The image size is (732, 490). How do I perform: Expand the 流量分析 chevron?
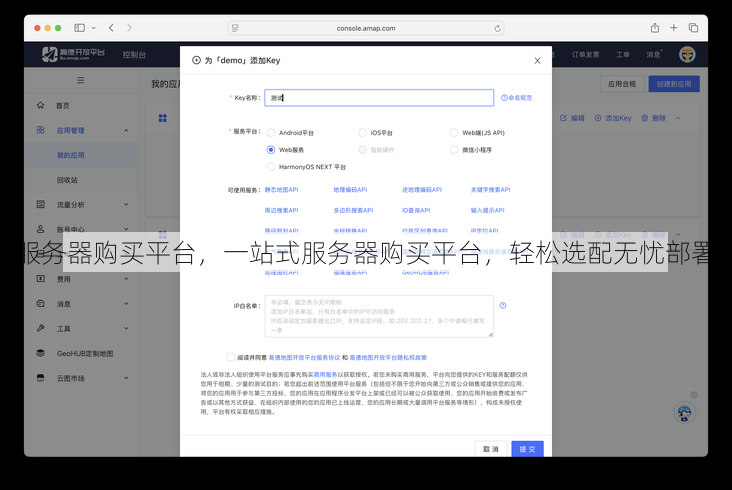(126, 204)
